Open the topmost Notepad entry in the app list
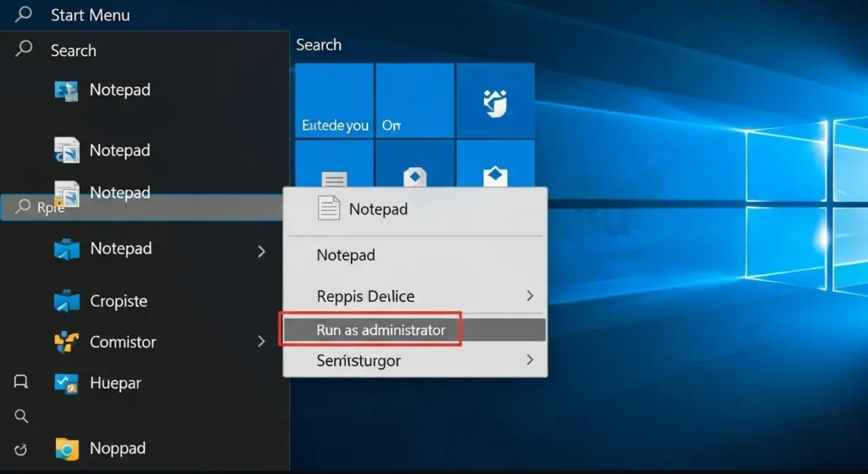Screen dimensions: 868x474 103,90
